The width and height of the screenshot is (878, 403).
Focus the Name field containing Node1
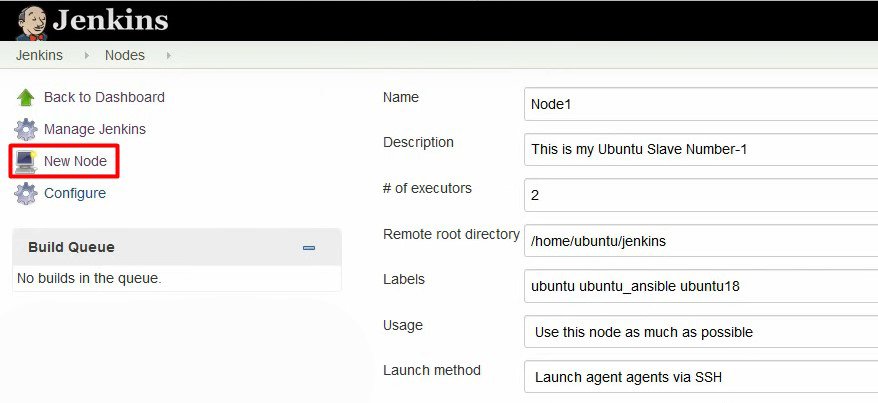click(701, 104)
